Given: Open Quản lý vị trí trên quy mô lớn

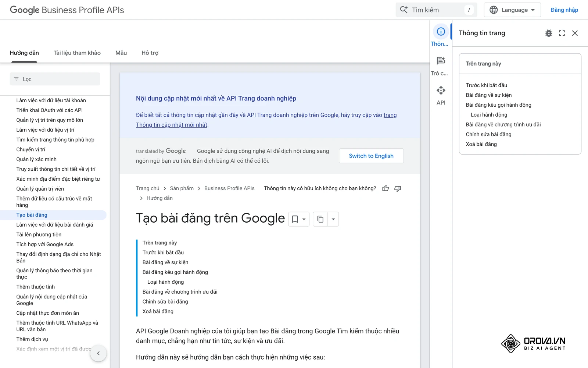Looking at the screenshot, I should pyautogui.click(x=50, y=120).
